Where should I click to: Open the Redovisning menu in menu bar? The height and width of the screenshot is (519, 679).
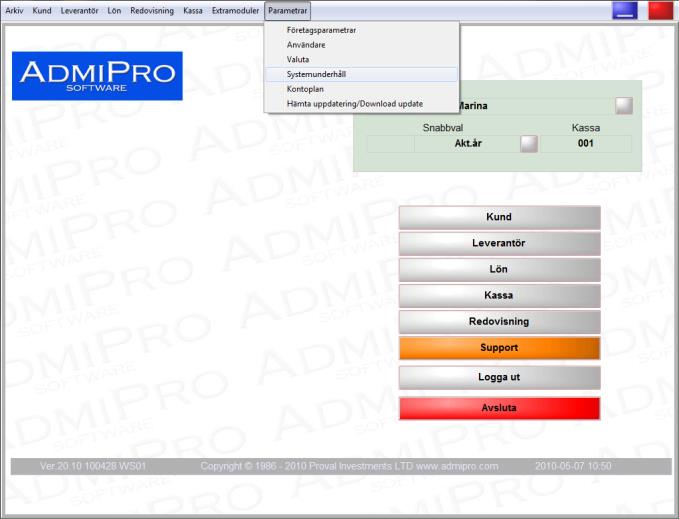152,10
